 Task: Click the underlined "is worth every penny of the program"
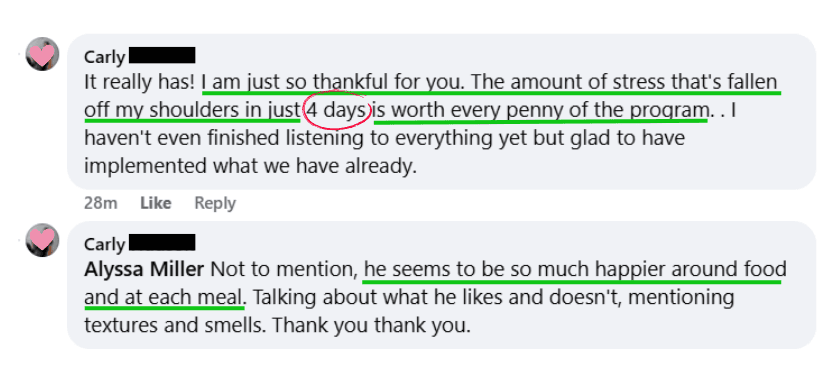click(541, 110)
